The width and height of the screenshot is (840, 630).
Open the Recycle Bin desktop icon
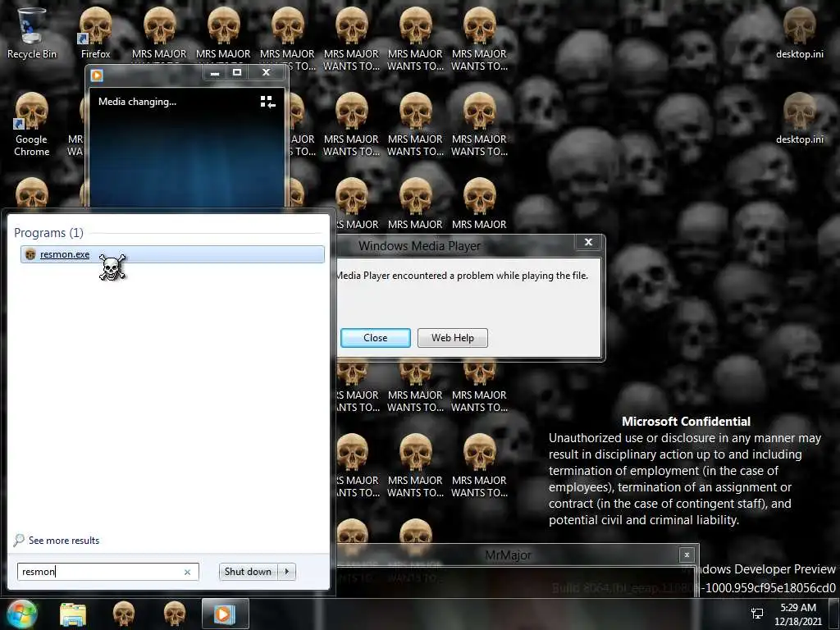[31, 33]
